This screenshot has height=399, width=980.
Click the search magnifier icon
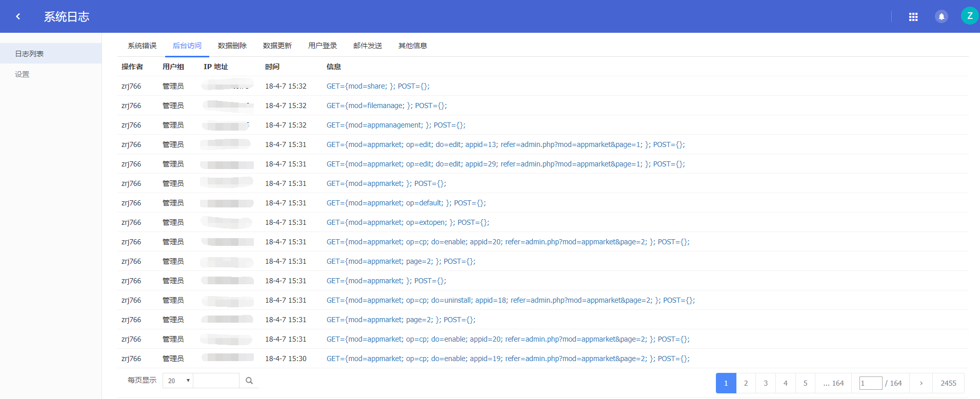[x=249, y=381]
